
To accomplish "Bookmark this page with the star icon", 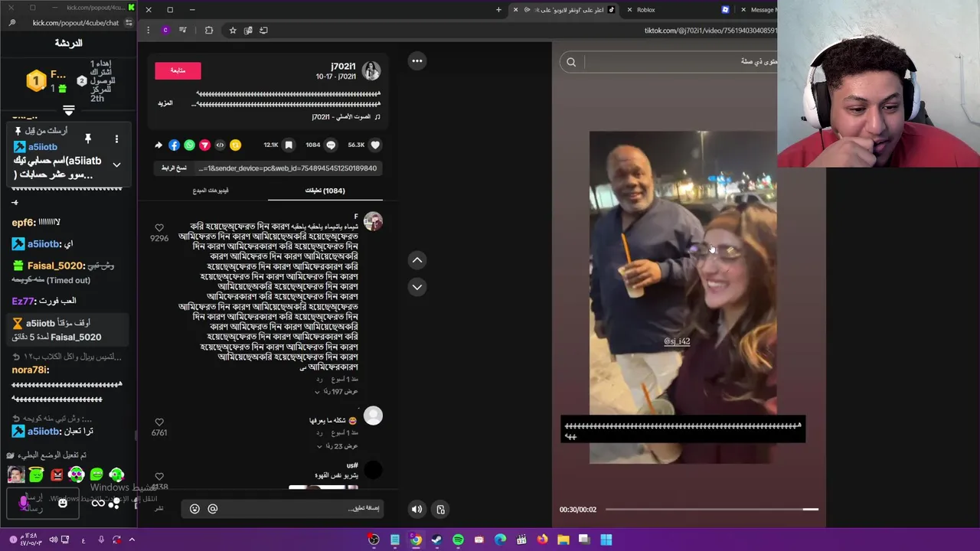I will click(x=233, y=30).
